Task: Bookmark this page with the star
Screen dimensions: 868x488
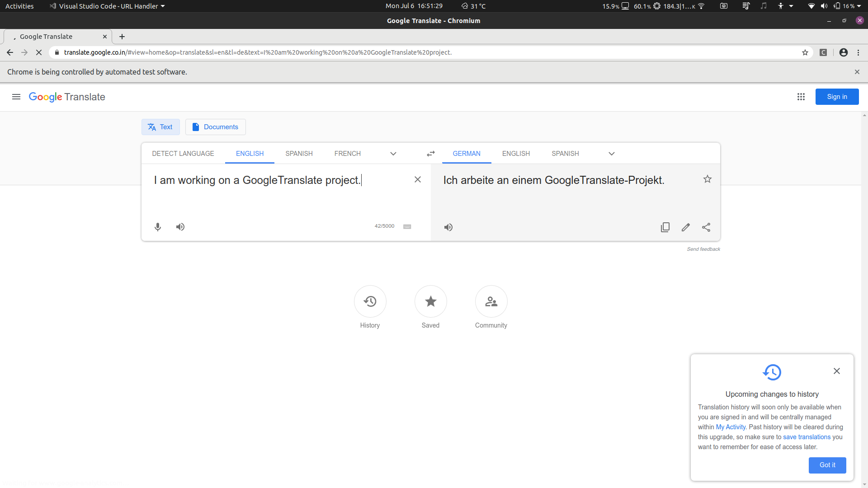Action: [805, 52]
